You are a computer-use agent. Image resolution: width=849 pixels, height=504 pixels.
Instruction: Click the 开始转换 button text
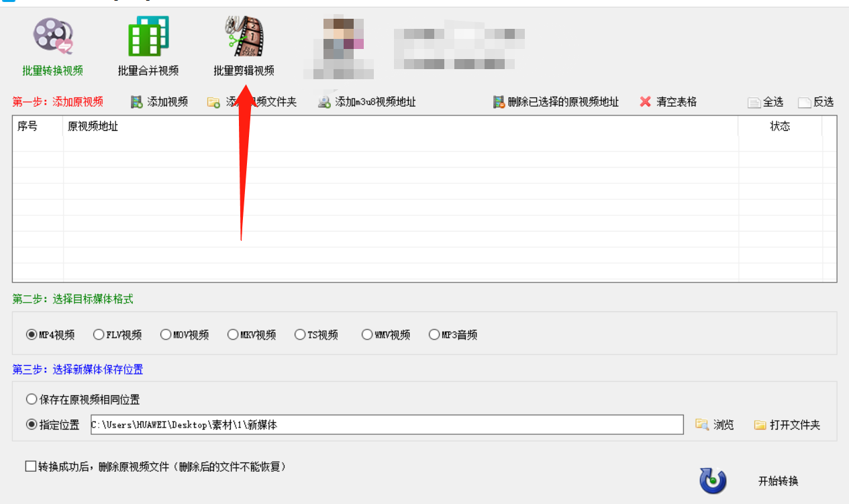(779, 481)
